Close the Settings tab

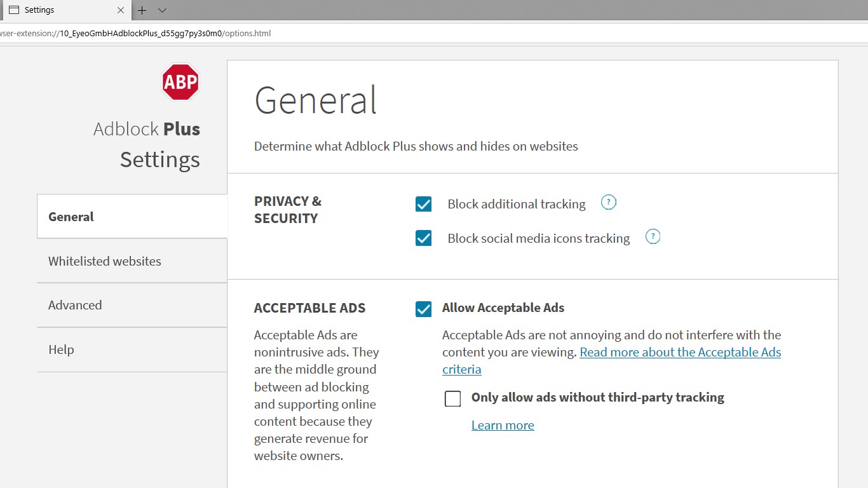click(x=120, y=10)
